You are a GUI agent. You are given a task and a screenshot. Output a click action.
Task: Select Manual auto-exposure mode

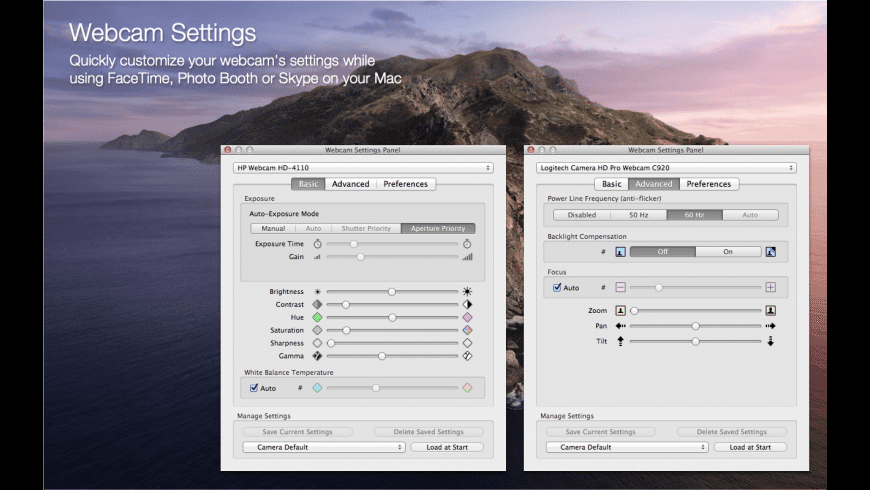[x=273, y=229]
